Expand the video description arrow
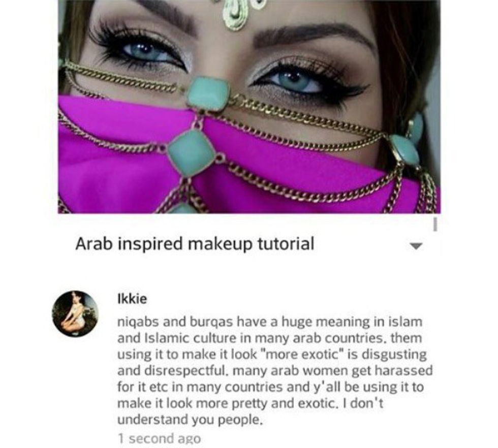The width and height of the screenshot is (498, 448). tap(416, 246)
